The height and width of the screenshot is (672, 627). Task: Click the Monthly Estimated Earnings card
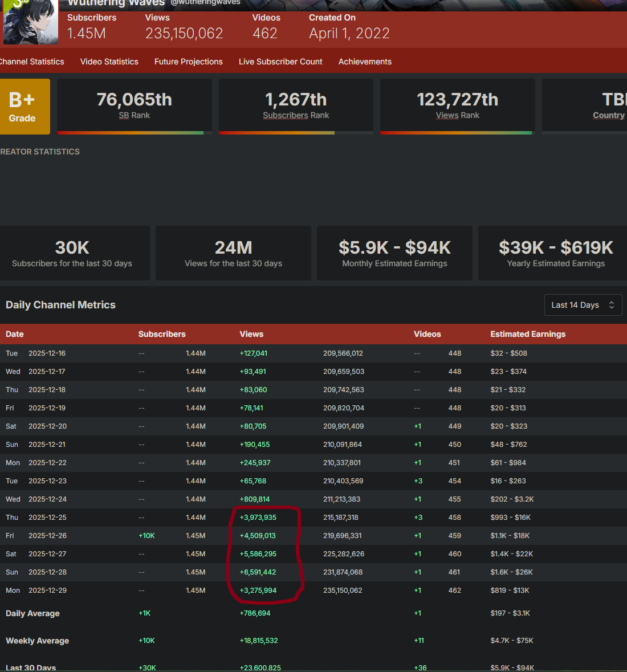tap(394, 253)
